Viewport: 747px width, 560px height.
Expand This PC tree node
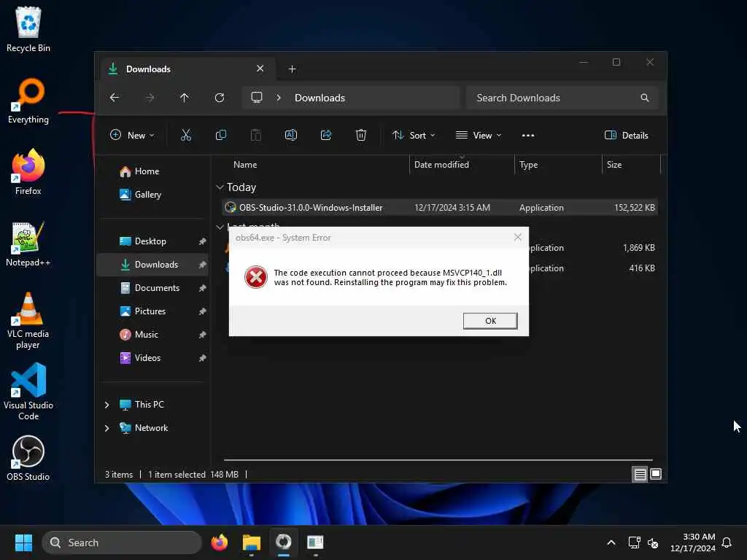click(107, 405)
